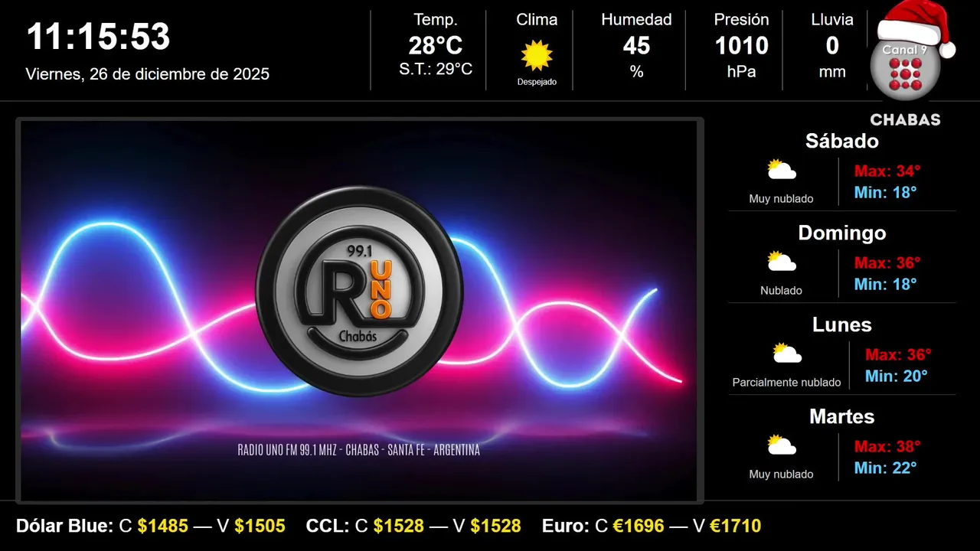
Task: Click Sábado's Muy nublado description
Action: [781, 199]
